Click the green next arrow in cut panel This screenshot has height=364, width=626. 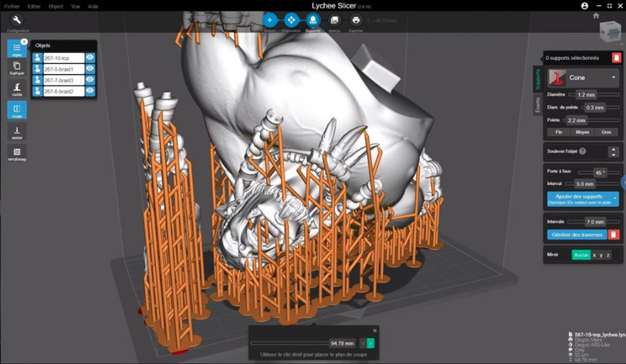(371, 343)
